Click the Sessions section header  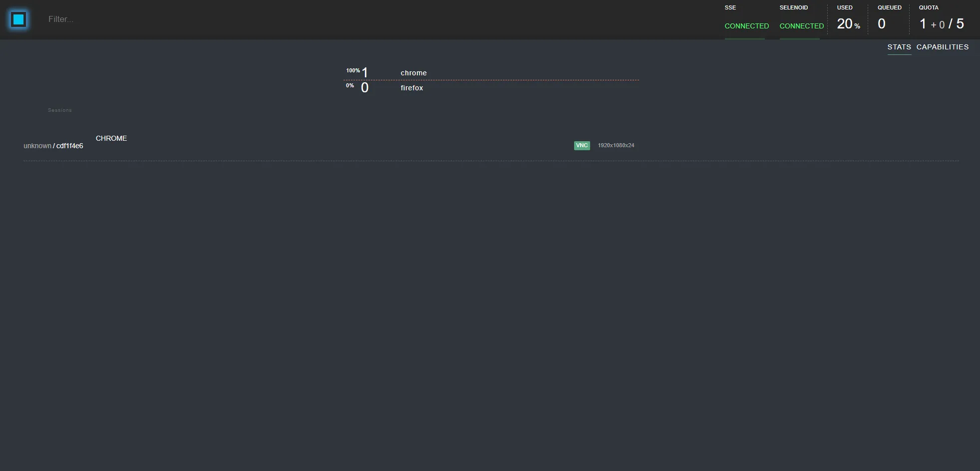click(x=60, y=110)
